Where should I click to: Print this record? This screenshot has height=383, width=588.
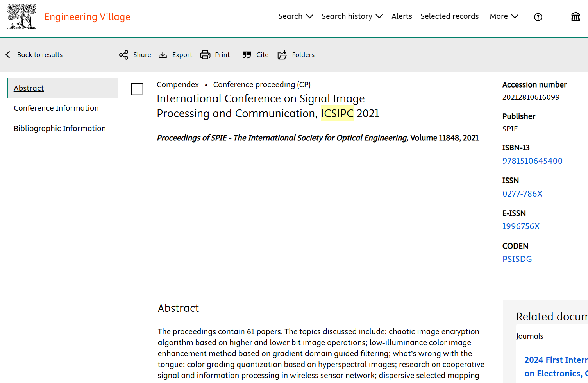[222, 55]
